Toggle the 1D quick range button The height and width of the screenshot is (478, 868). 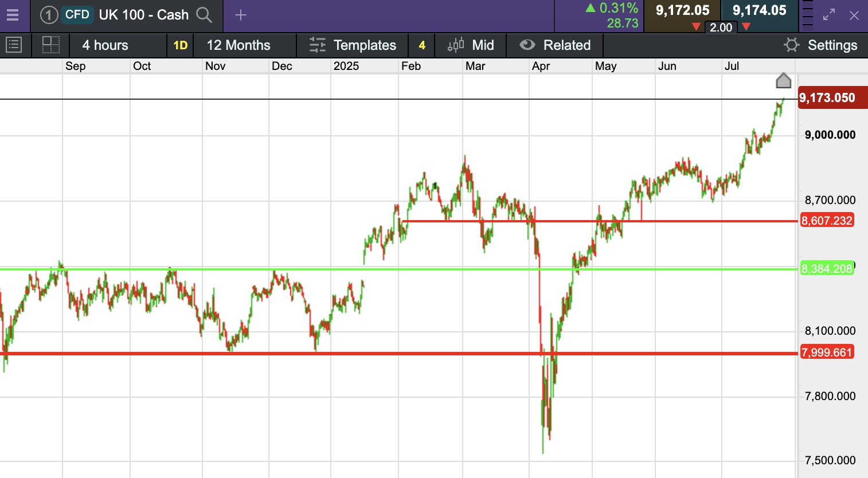point(181,45)
